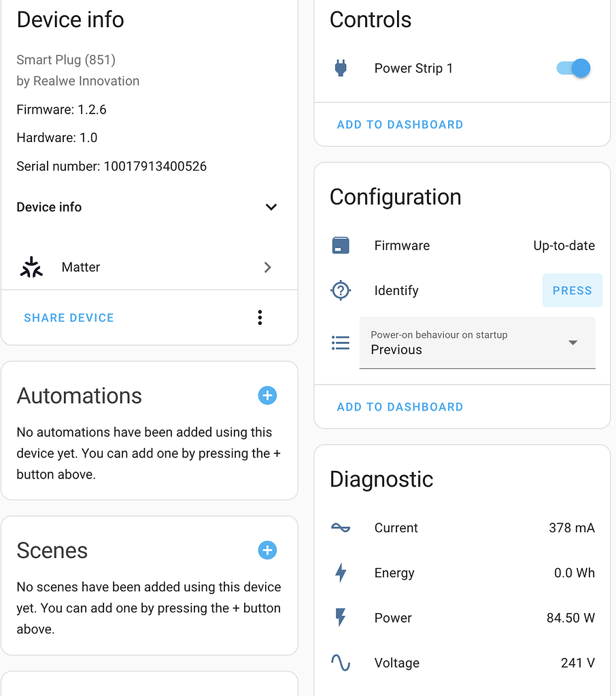Click ADD TO DASHBOARD under Controls
This screenshot has width=616, height=696.
point(400,124)
